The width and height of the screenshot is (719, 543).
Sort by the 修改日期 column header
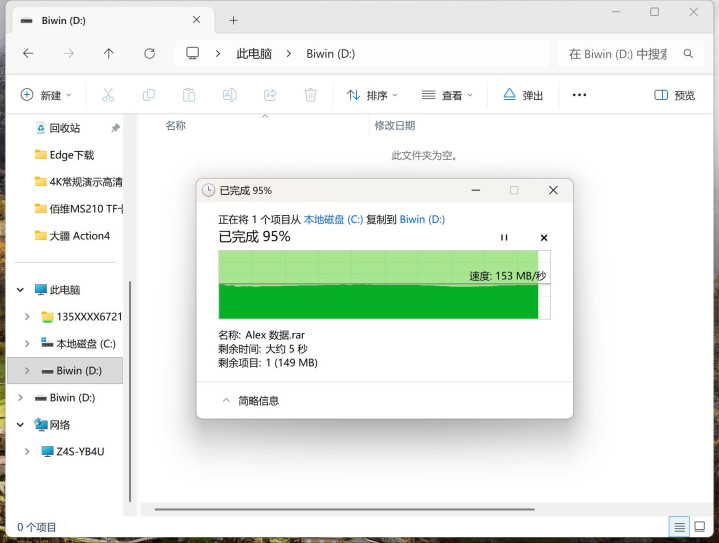(395, 125)
